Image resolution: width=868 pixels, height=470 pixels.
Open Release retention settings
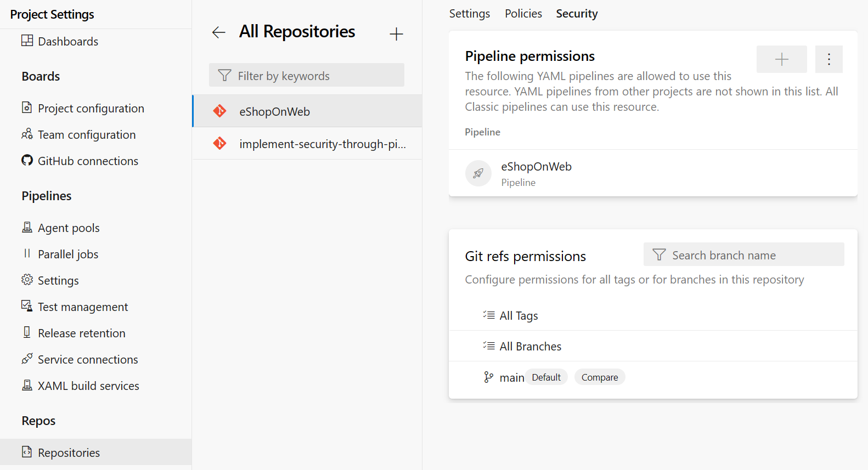[x=81, y=333]
